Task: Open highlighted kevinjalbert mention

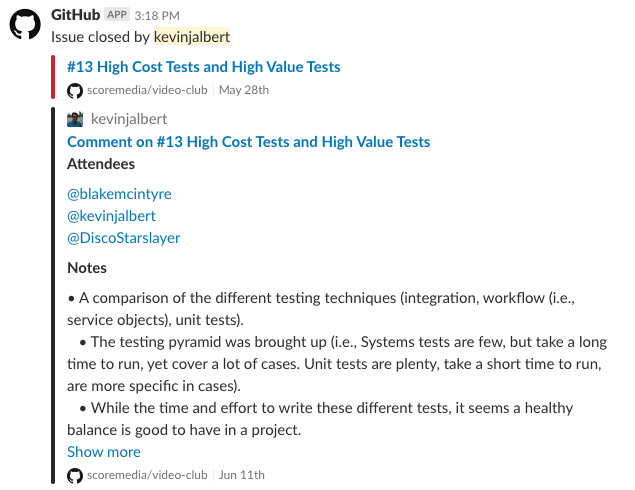Action: point(192,37)
